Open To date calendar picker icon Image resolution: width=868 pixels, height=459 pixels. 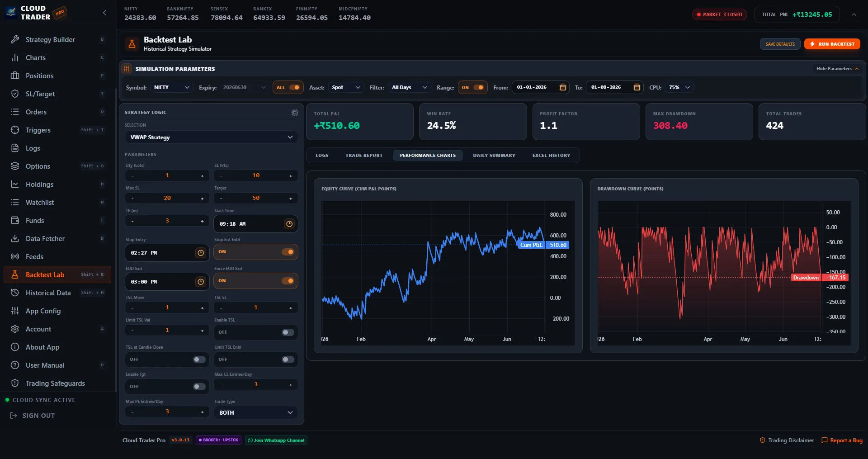tap(637, 87)
